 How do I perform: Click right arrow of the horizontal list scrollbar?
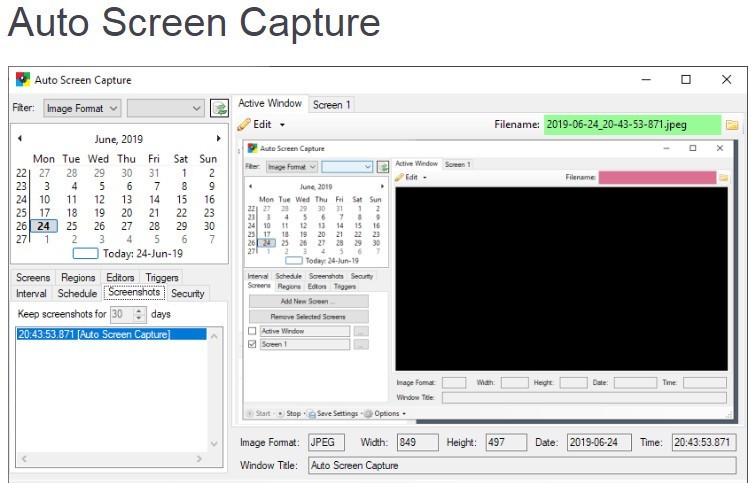click(x=199, y=459)
